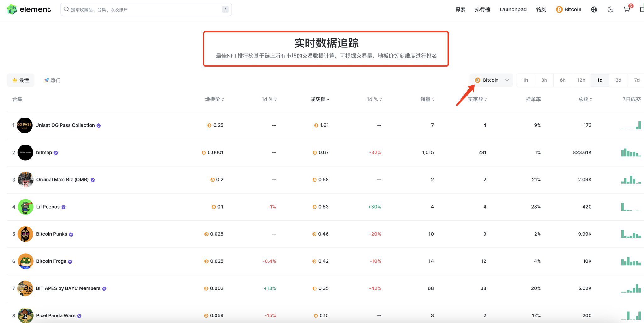Click the slash shortcut key badge
644x323 pixels.
pos(225,9)
